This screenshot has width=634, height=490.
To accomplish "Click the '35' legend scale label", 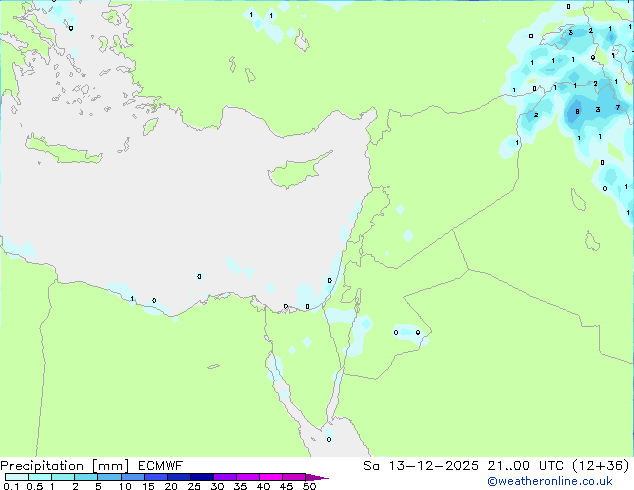I will pos(240,486).
